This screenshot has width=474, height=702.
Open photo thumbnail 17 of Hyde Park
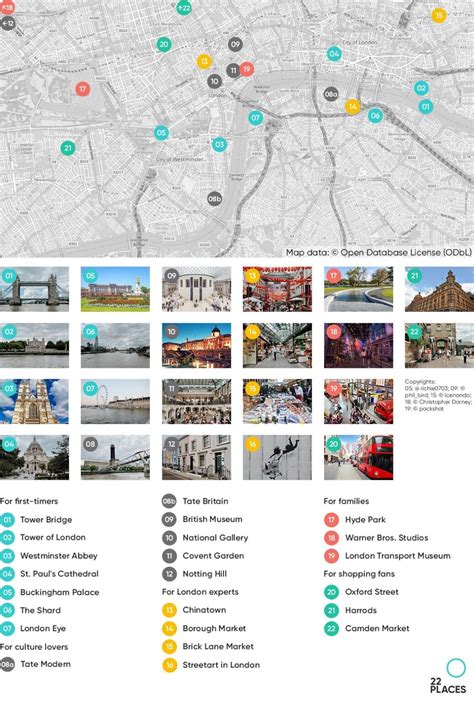coord(359,289)
